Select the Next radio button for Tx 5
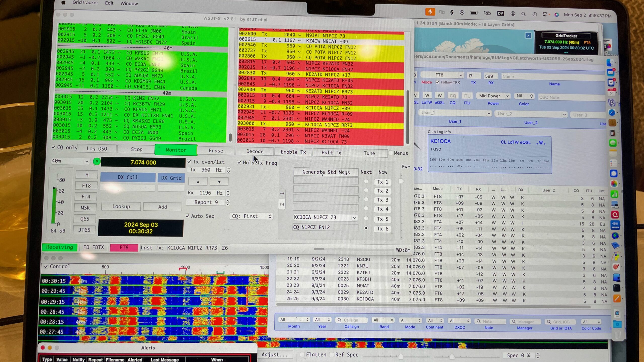The image size is (644, 362). 366,218
